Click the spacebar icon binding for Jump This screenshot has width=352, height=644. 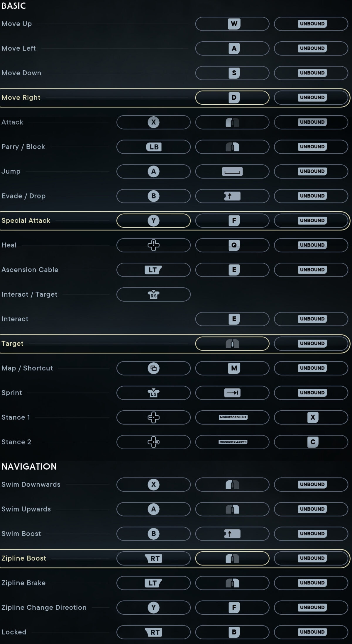point(232,171)
